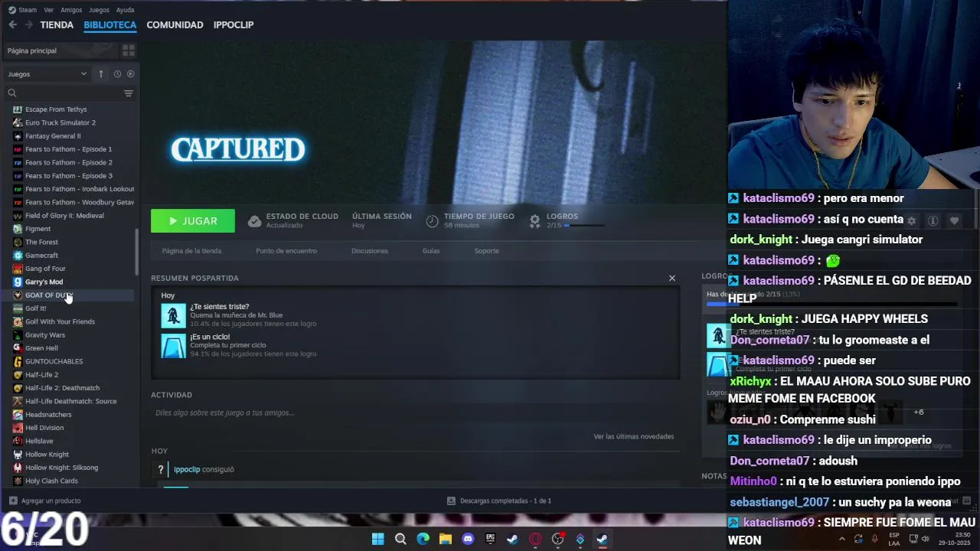Open Windows taskbar search
Viewport: 980px width, 551px height.
pos(400,539)
